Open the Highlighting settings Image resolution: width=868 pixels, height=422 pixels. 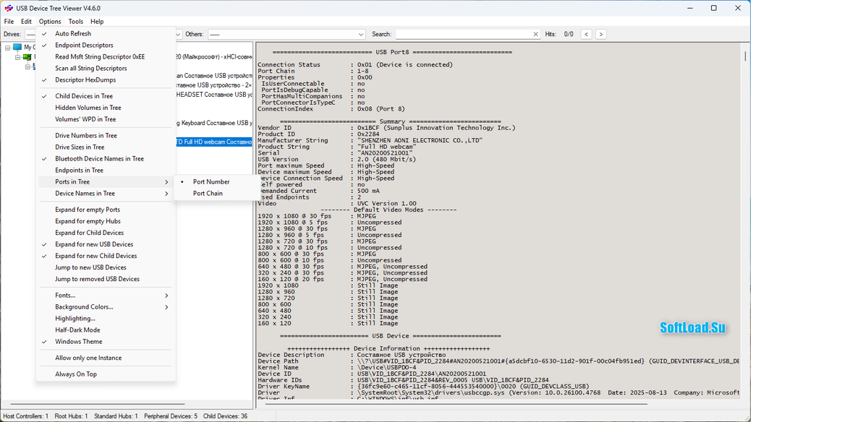click(106, 318)
